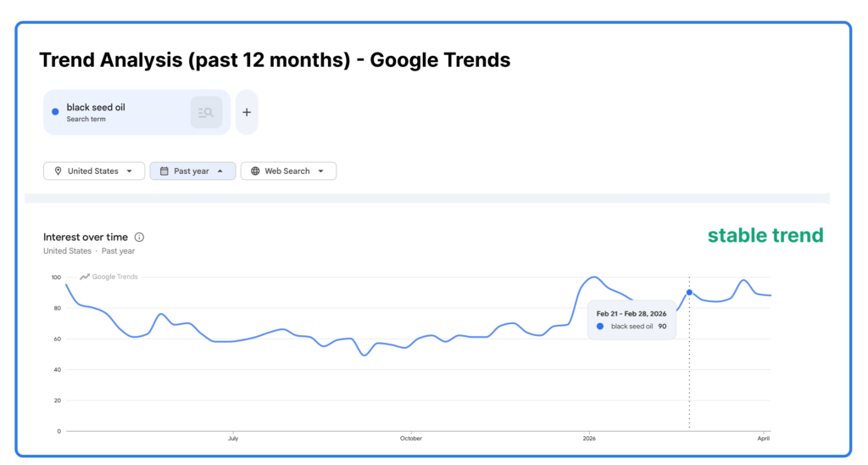Click the location pin icon beside United States
868x465 pixels.
[58, 171]
